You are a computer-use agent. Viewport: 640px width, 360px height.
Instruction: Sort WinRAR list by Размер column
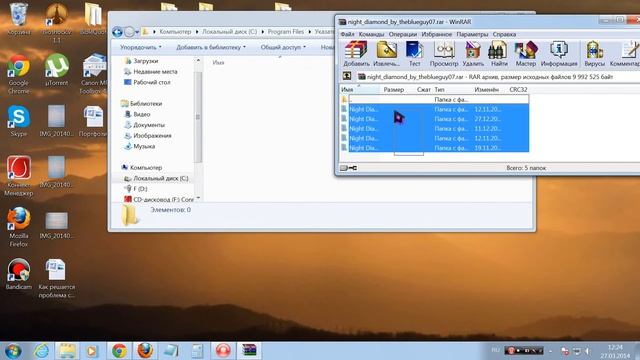pyautogui.click(x=393, y=89)
